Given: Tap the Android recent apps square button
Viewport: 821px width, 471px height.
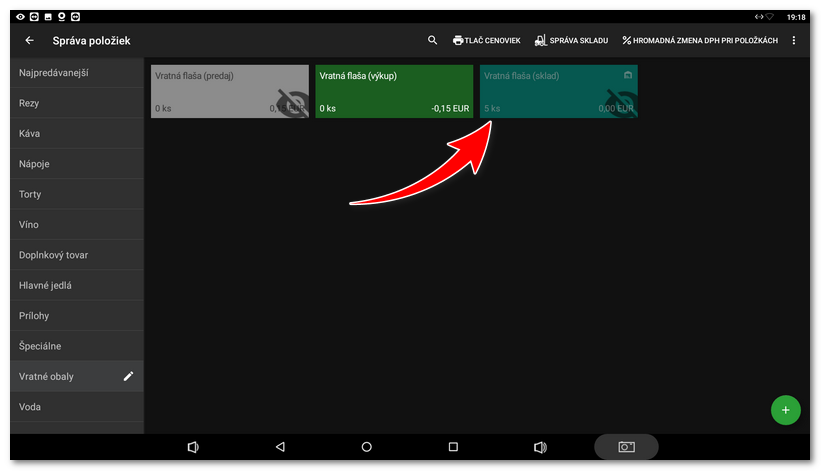Looking at the screenshot, I should pyautogui.click(x=453, y=447).
